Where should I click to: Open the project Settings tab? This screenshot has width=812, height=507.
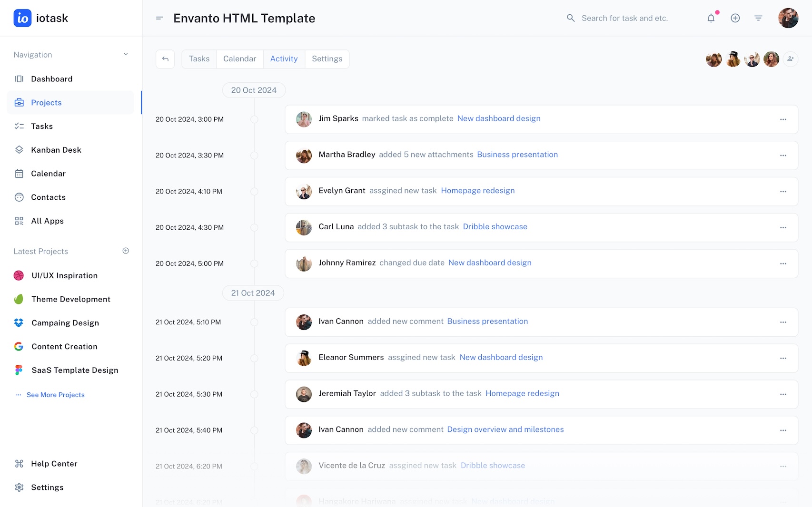click(327, 59)
